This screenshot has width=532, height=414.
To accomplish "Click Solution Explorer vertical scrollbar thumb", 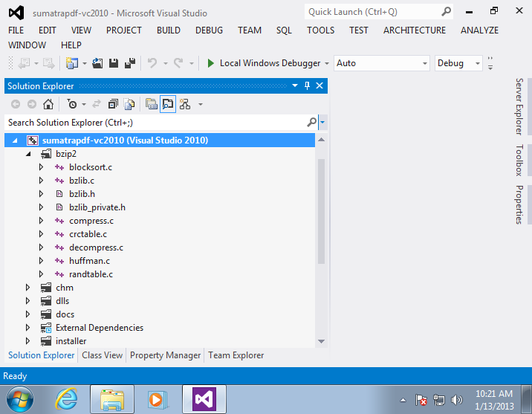I will pos(321,211).
